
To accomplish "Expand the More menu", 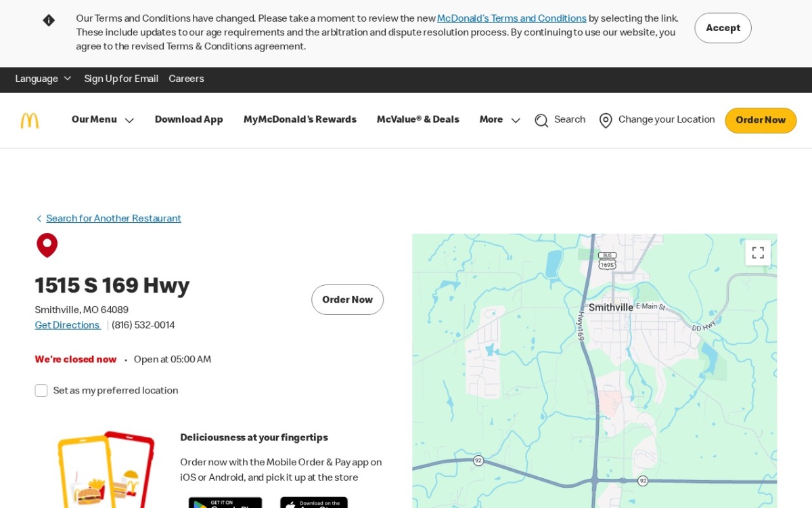I will tap(500, 120).
